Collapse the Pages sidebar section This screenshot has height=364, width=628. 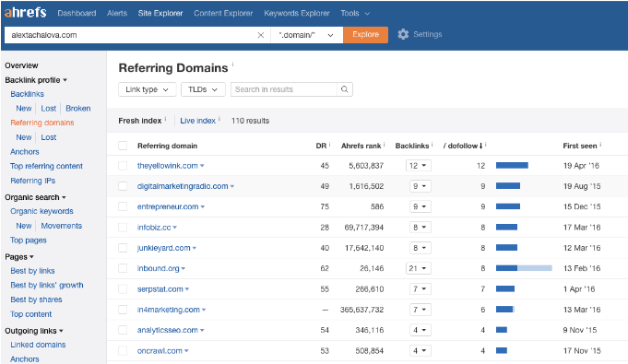(19, 257)
